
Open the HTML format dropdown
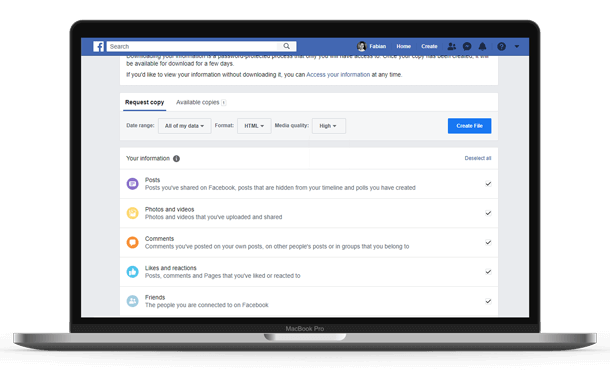click(x=254, y=126)
